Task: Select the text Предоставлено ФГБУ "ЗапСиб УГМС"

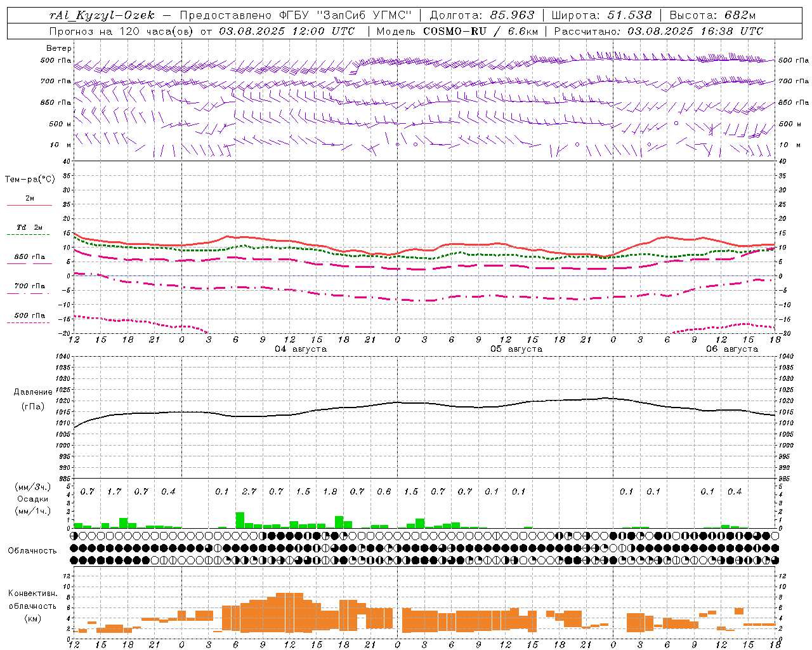Action: click(x=296, y=15)
